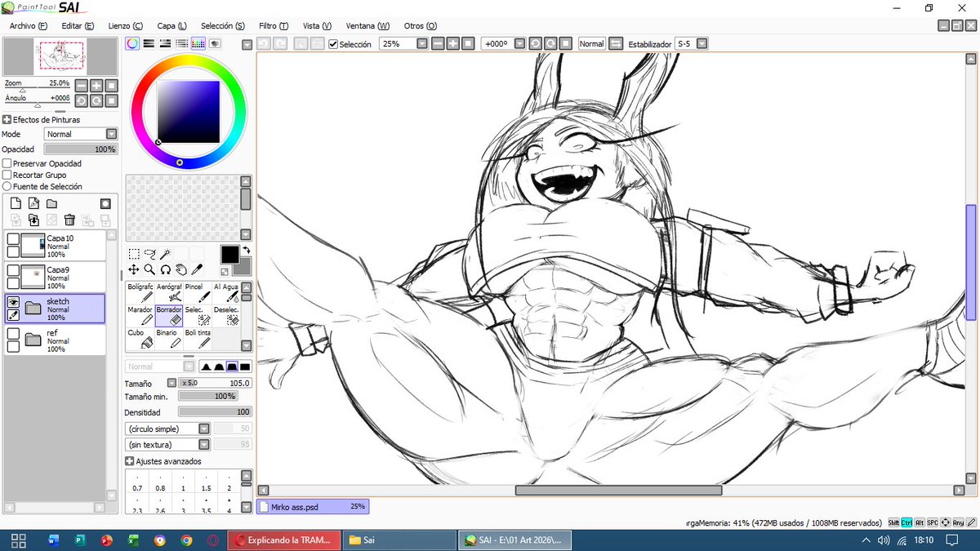Select the magic wand tool
The height and width of the screenshot is (551, 980).
click(x=165, y=254)
